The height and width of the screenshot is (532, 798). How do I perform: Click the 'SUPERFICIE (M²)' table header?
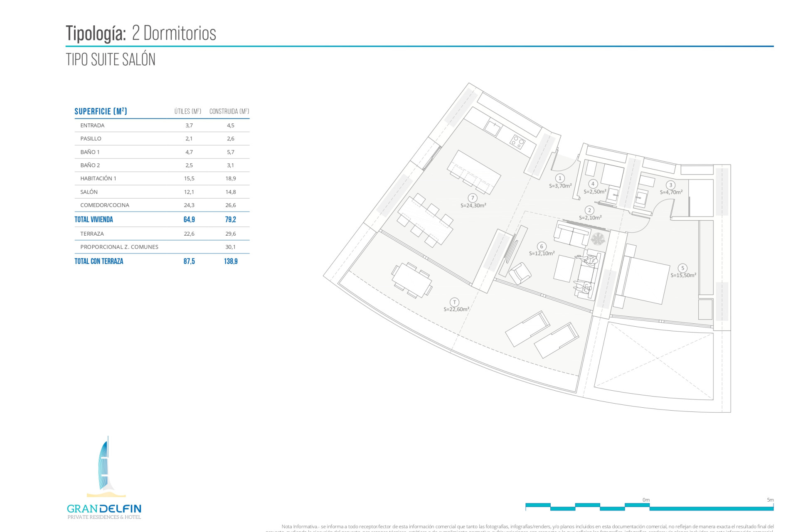(x=101, y=111)
